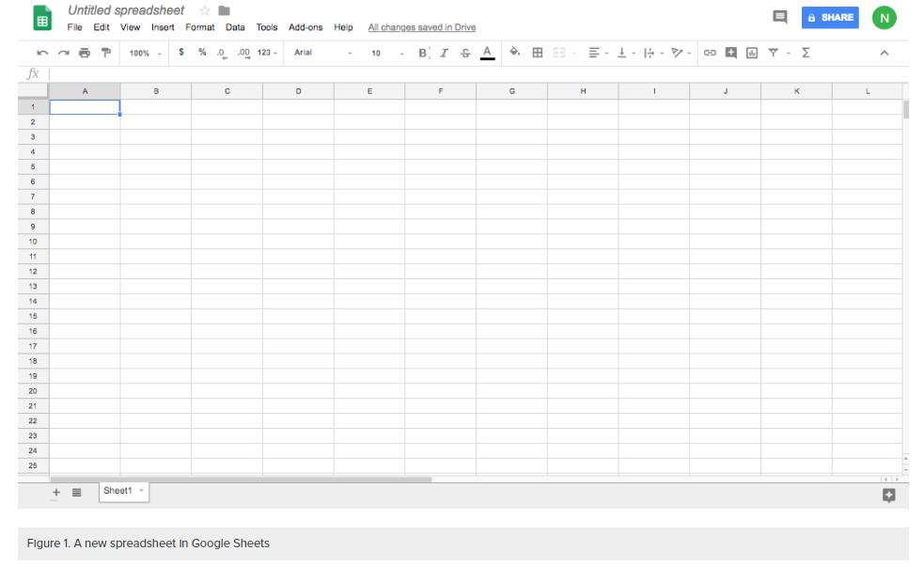Select the Sheet1 tab
Image resolution: width=924 pixels, height=567 pixels.
[118, 491]
